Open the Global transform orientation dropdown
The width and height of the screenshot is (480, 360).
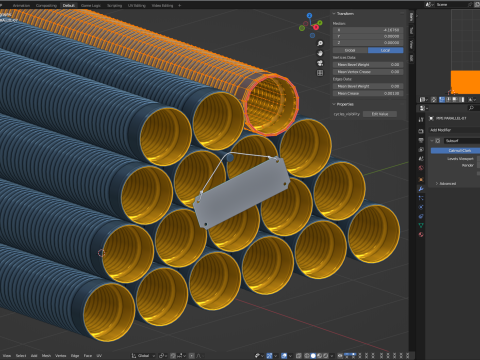point(143,356)
